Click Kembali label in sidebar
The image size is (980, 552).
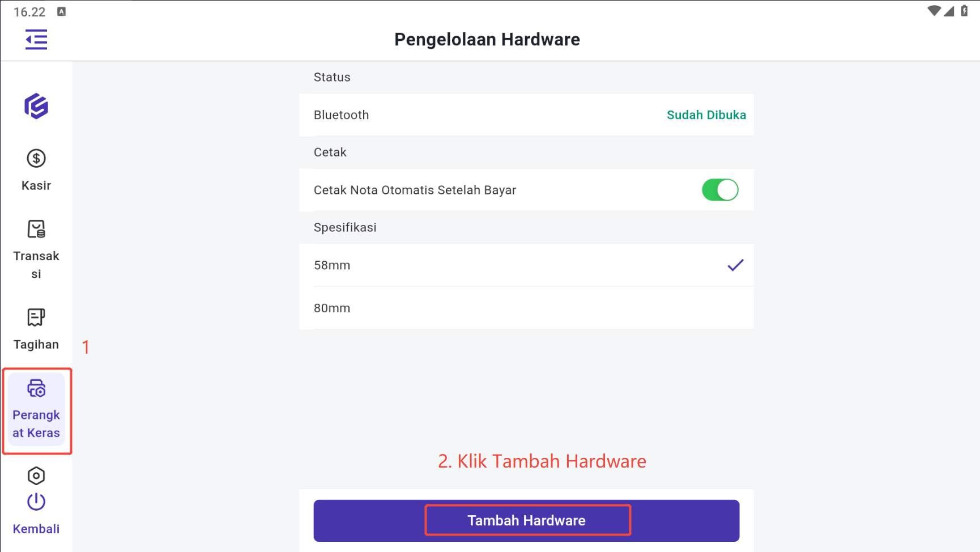point(36,529)
